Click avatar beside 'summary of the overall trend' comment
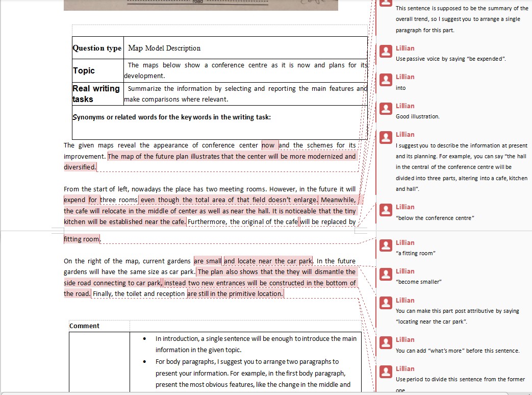The height and width of the screenshot is (395, 532). (x=386, y=3)
